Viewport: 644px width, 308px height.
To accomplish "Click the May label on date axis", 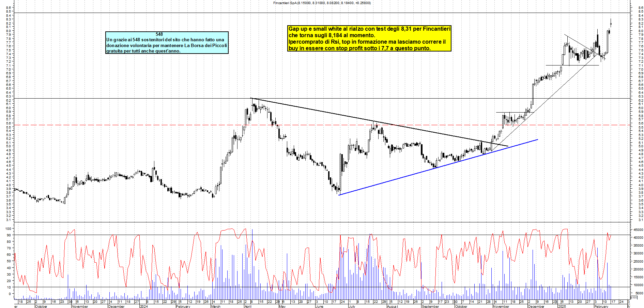I will point(282,306).
